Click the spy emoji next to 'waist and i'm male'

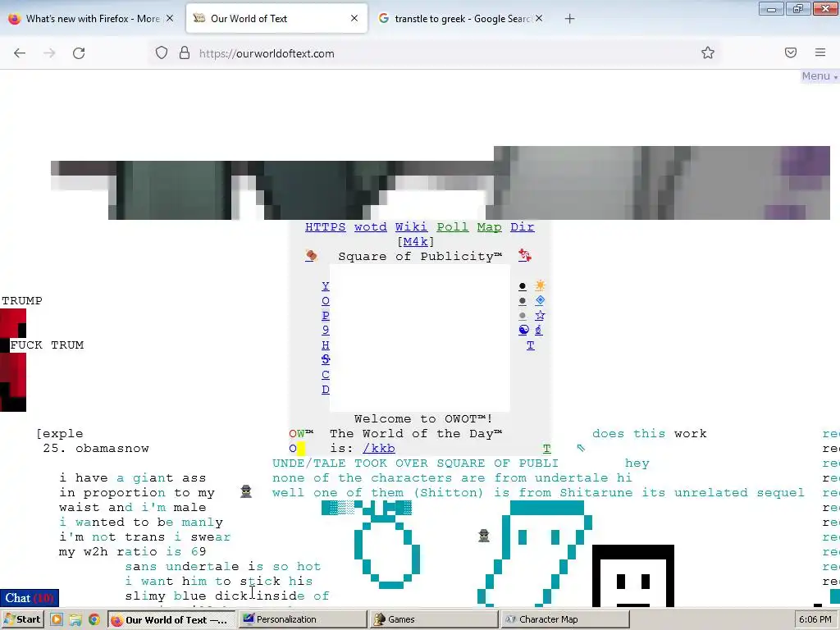click(x=246, y=491)
